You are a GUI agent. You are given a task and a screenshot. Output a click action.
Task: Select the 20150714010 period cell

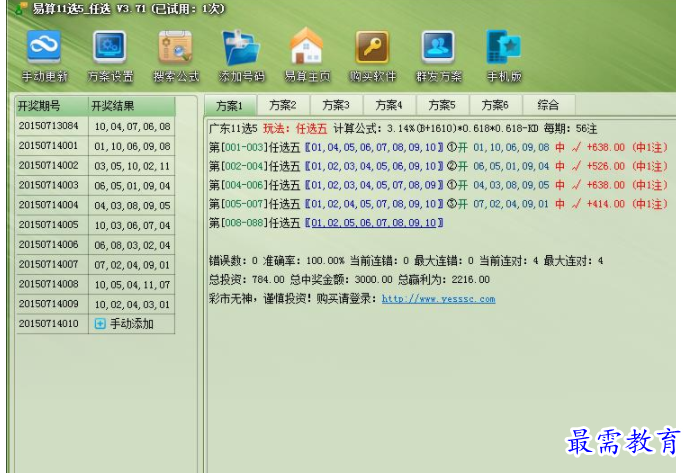pyautogui.click(x=52, y=324)
